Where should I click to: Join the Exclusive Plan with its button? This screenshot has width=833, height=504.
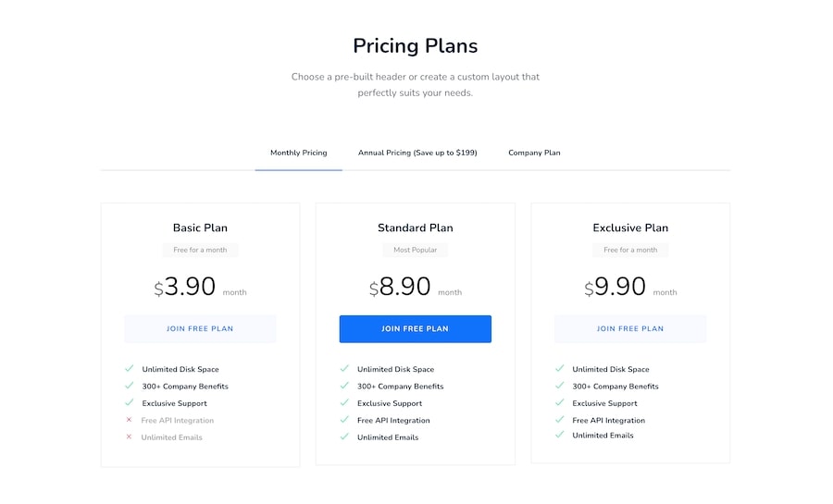coord(630,328)
